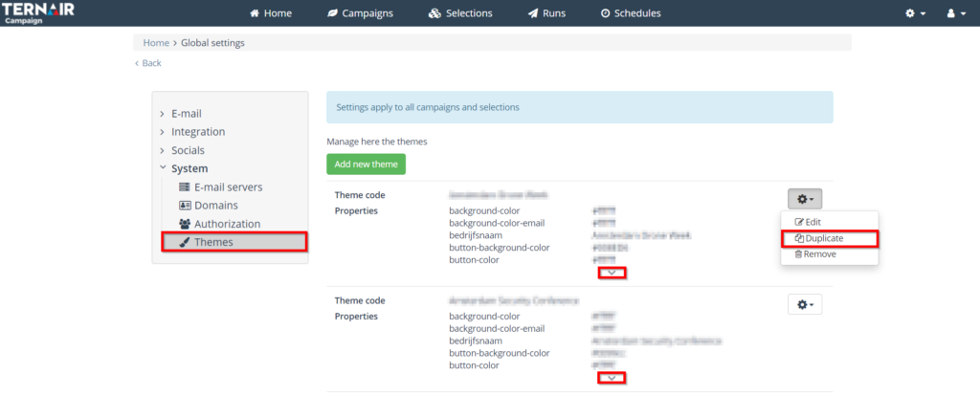
Task: Open the Authorization settings page
Action: (x=227, y=224)
